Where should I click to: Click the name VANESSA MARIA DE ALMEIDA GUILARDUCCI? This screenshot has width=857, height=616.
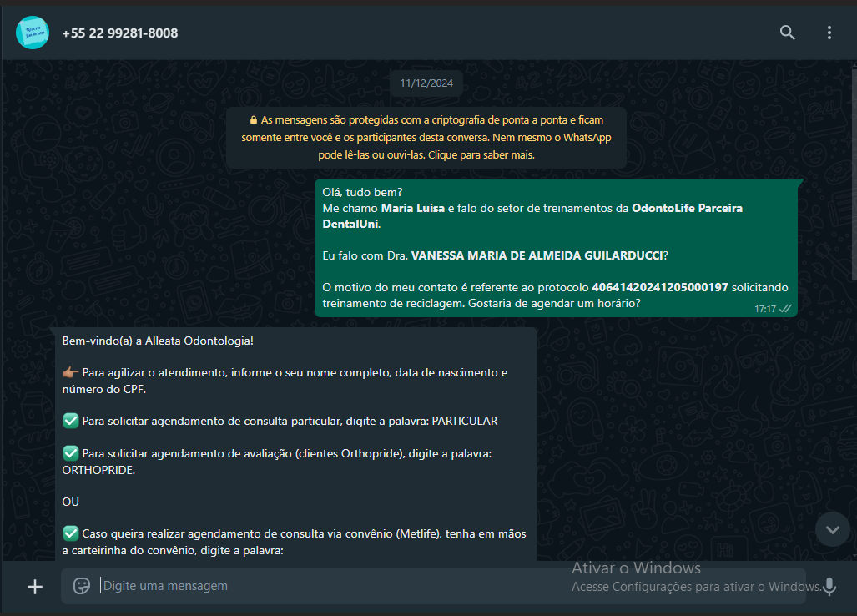coord(537,255)
